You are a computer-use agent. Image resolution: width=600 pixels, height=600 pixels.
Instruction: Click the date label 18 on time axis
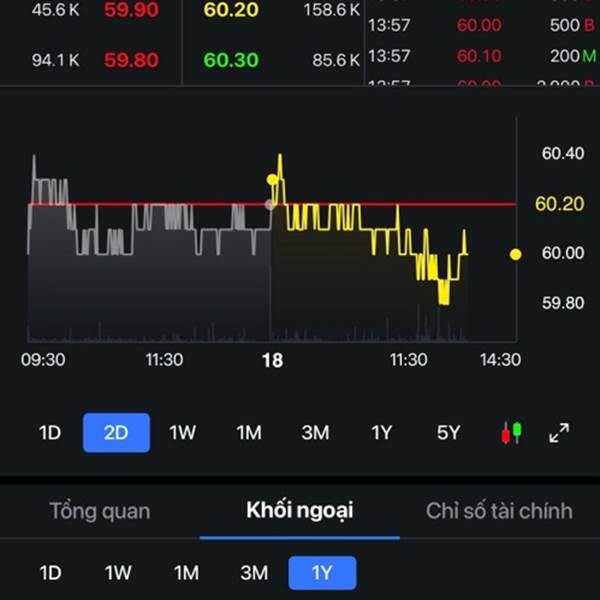tap(272, 360)
